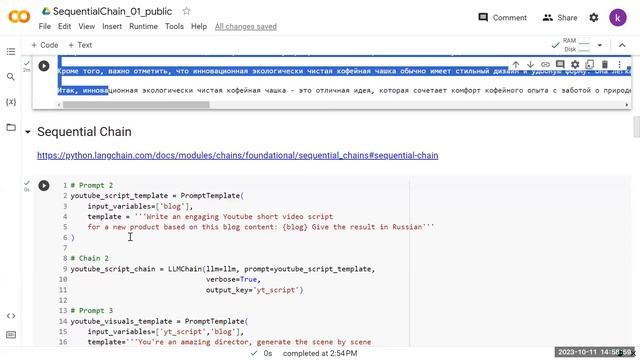The width and height of the screenshot is (640, 360).
Task: Expand the runtime connection dropdown arrow
Action: [x=600, y=45]
